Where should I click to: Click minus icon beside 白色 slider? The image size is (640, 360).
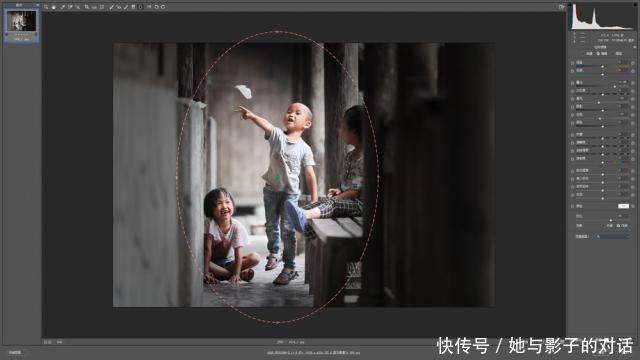572,115
